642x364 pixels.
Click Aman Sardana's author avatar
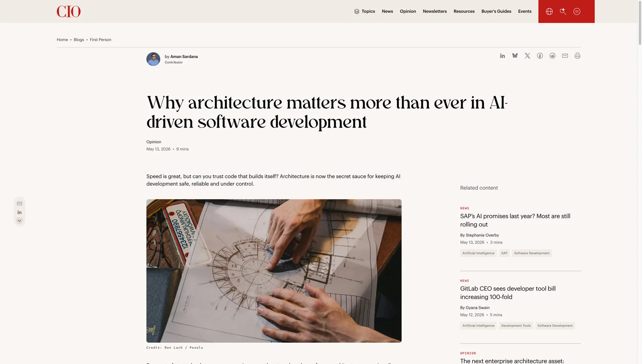click(153, 59)
